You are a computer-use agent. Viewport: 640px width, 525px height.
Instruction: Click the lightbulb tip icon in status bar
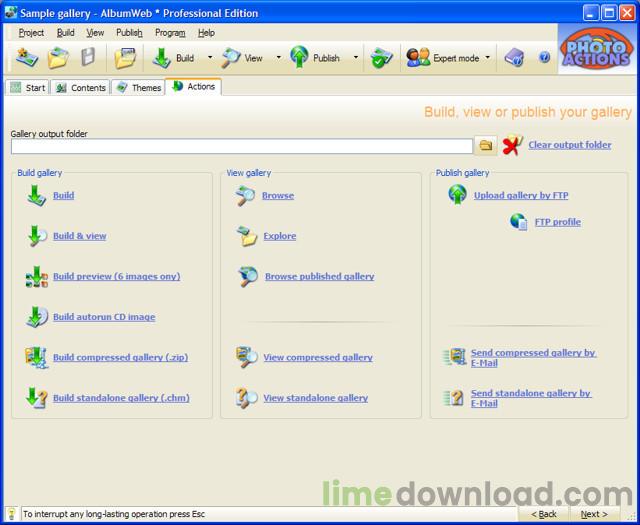pos(11,514)
